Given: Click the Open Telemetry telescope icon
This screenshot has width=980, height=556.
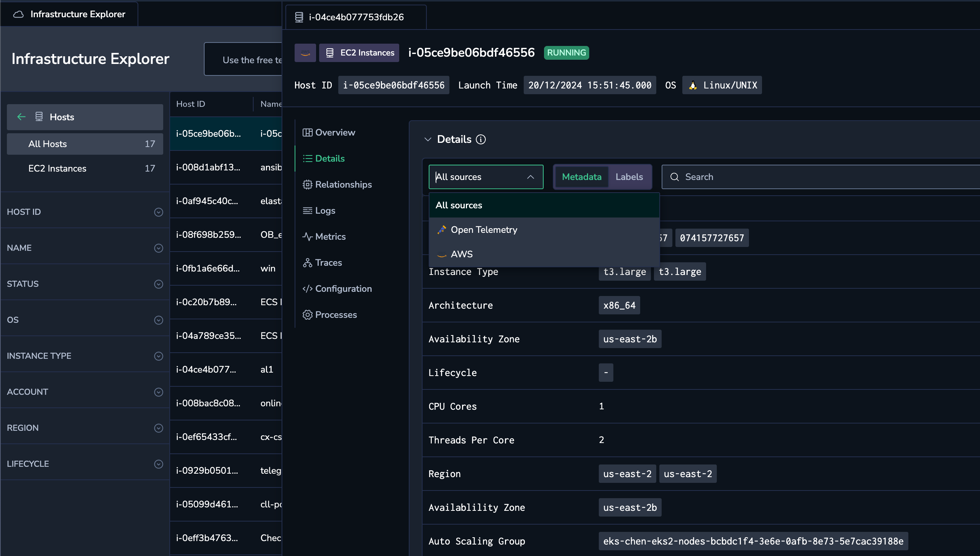Looking at the screenshot, I should 442,230.
